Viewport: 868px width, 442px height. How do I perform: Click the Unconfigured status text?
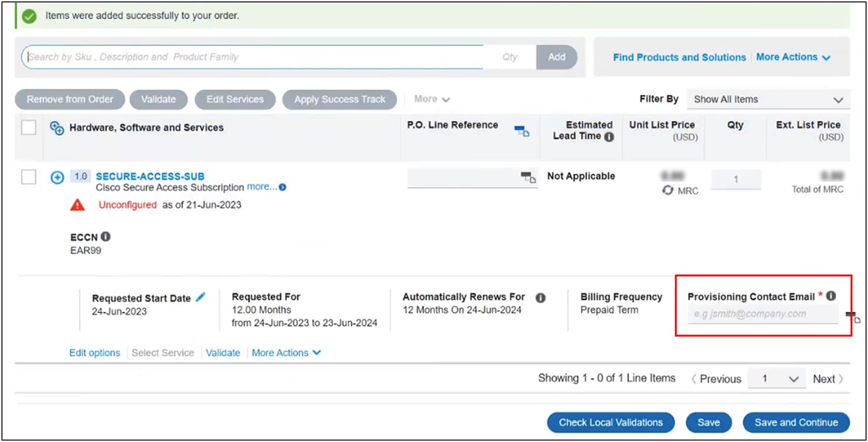(x=127, y=205)
